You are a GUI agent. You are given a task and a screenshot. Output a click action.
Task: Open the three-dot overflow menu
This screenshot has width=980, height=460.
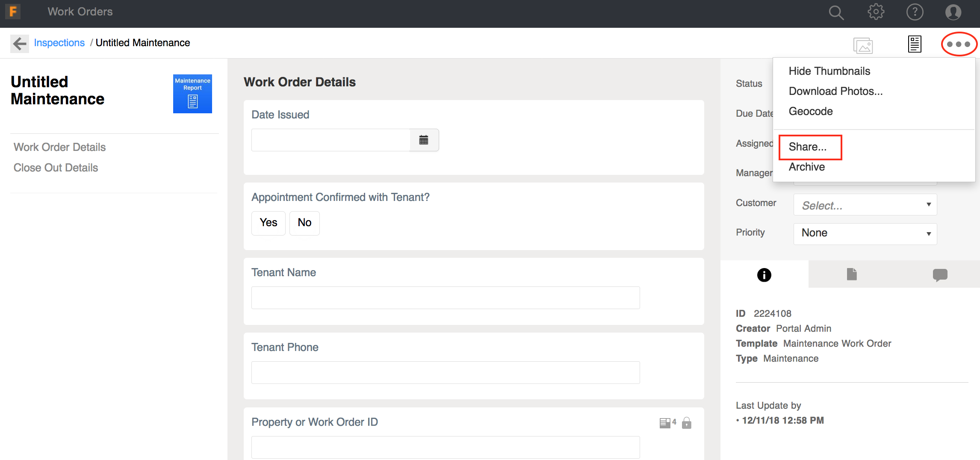959,44
